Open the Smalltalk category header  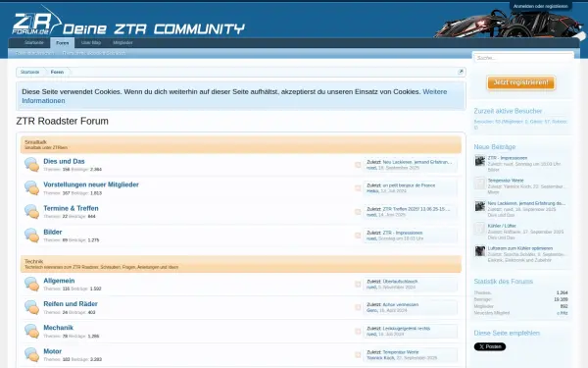[x=35, y=142]
